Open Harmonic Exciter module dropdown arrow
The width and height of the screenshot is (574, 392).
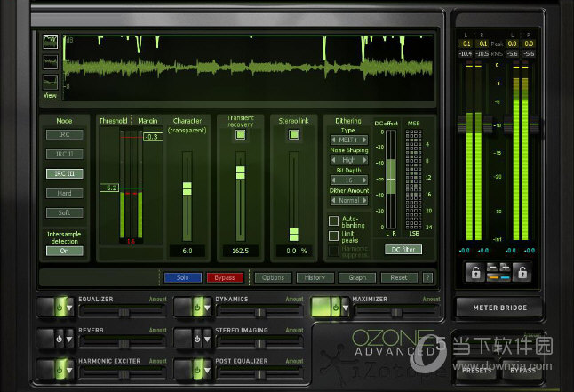[69, 371]
